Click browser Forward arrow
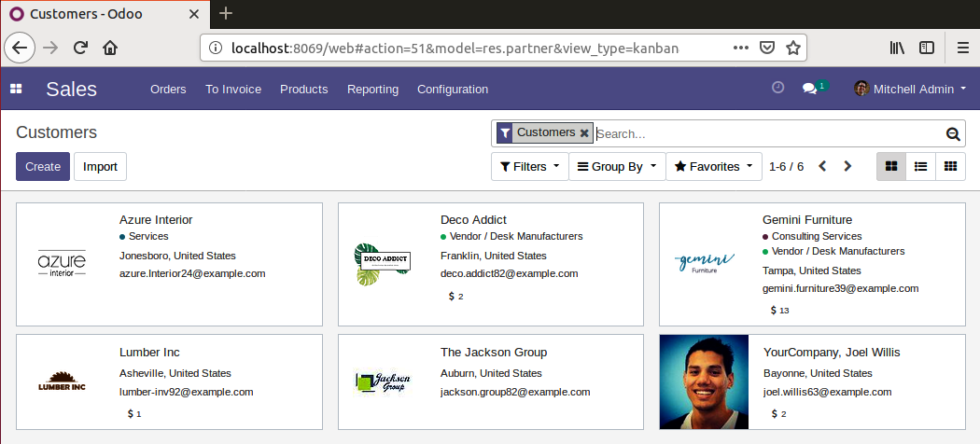 pyautogui.click(x=50, y=48)
